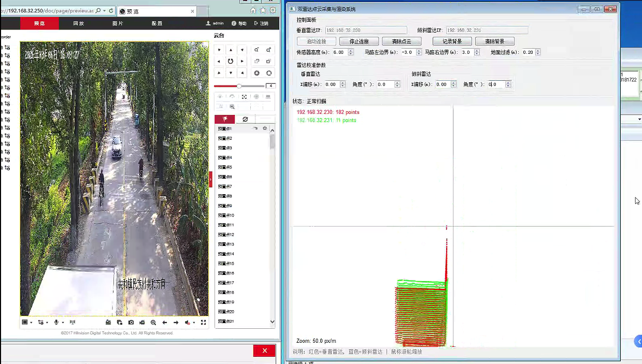Open the stream type dropdown arrow
The height and width of the screenshot is (364, 642).
pyautogui.click(x=47, y=323)
